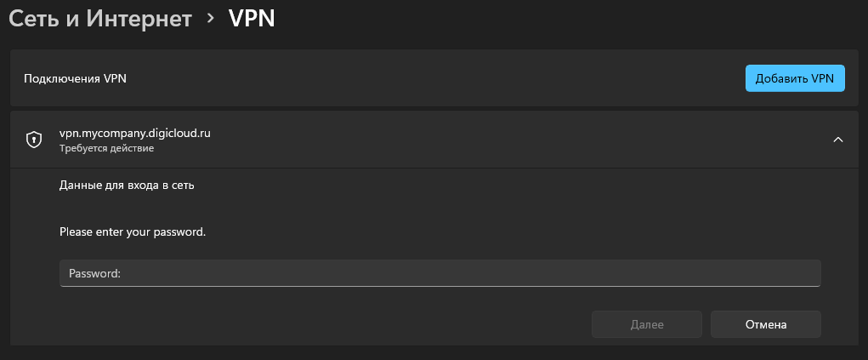Select the vpn.mycompany.digicloud.ru connection name
Image resolution: width=868 pixels, height=360 pixels.
point(133,134)
